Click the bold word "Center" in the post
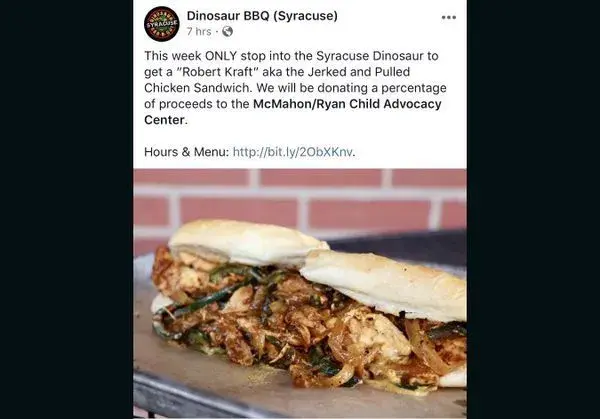Viewport: 600px width, 419px height. coord(165,120)
